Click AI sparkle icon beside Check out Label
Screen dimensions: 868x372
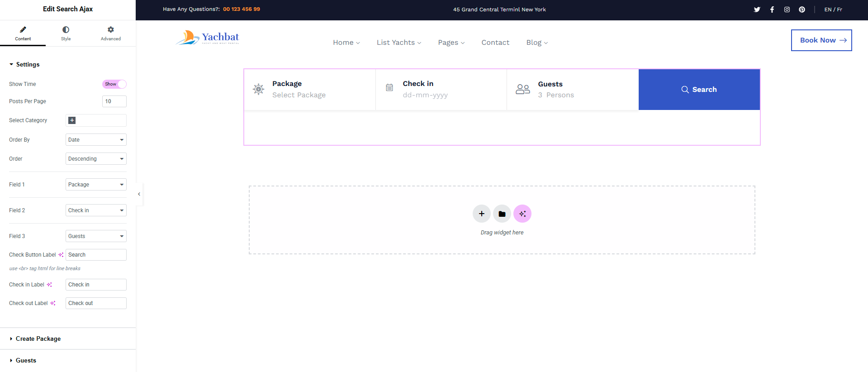click(x=53, y=303)
